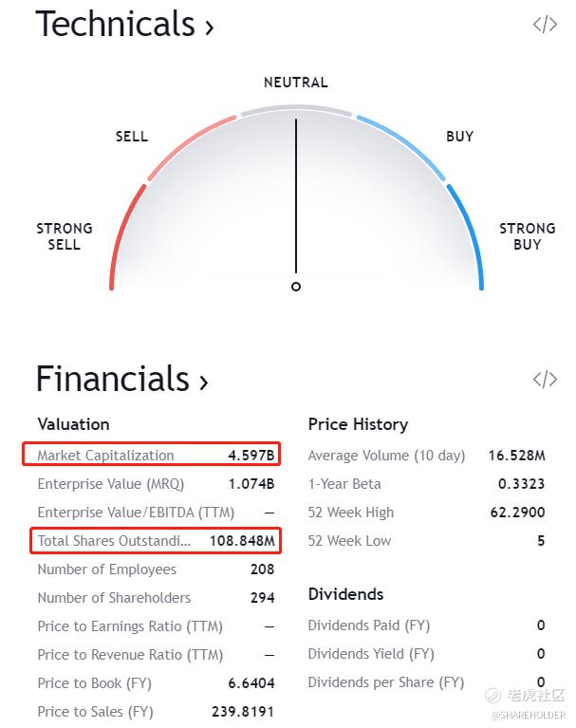This screenshot has width=576, height=728.
Task: Select the SELL gauge segment label
Action: (132, 137)
